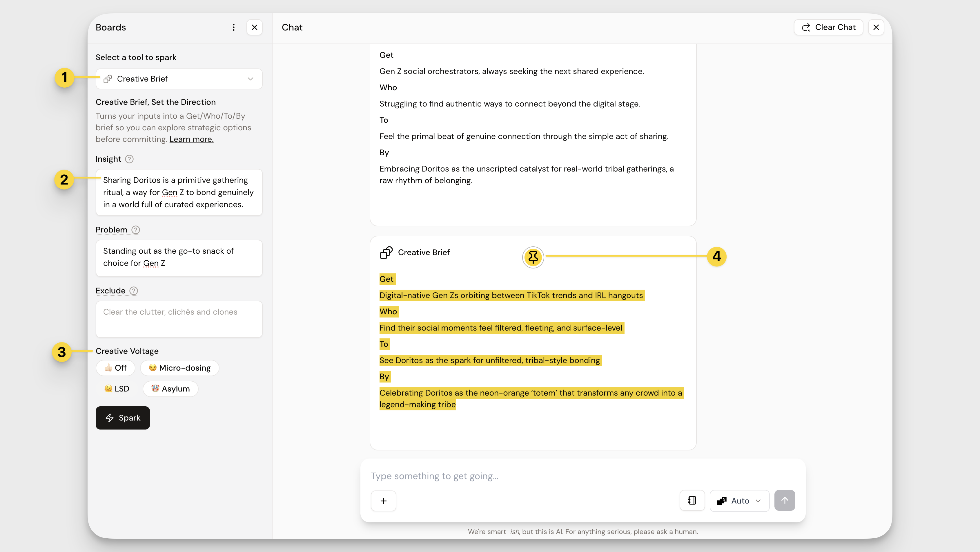Image resolution: width=980 pixels, height=552 pixels.
Task: Click the send arrow button
Action: tap(785, 500)
